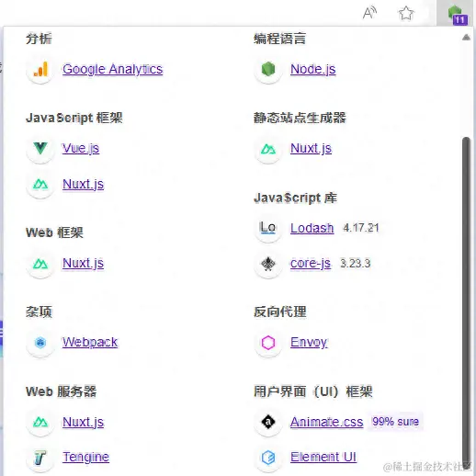
Task: Click the pink Envoy hexagon icon
Action: [x=268, y=343]
